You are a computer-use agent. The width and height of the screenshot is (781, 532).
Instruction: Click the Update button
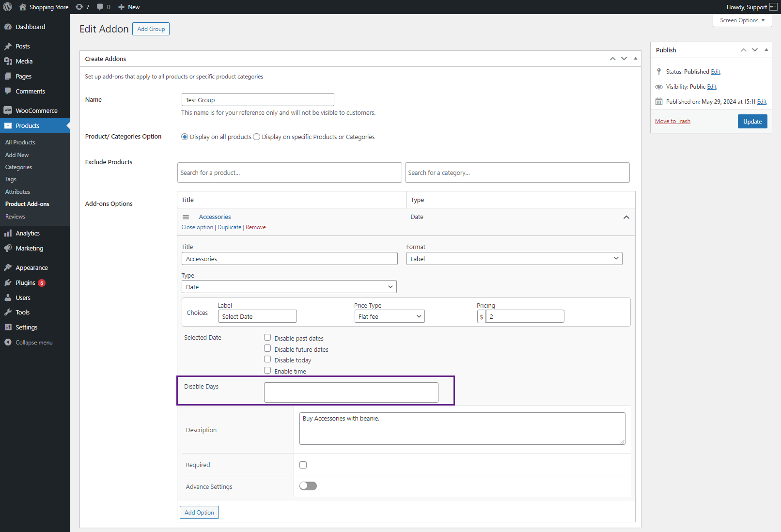(x=752, y=121)
